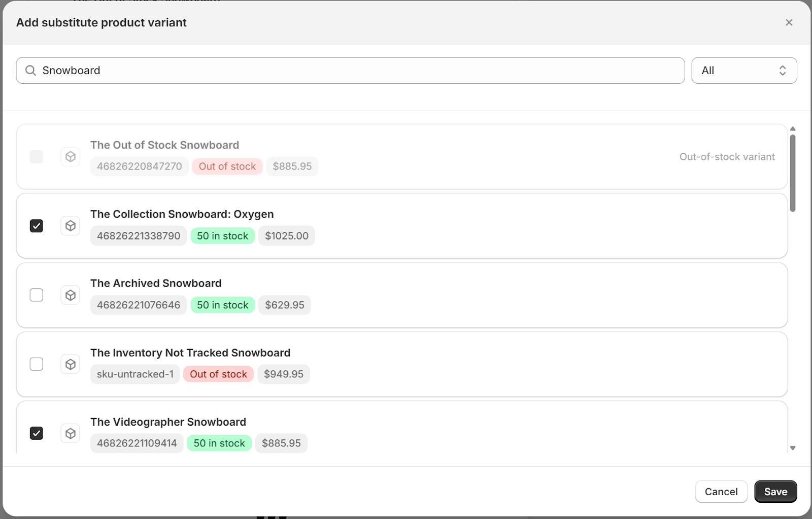Open the All filter dropdown

744,71
